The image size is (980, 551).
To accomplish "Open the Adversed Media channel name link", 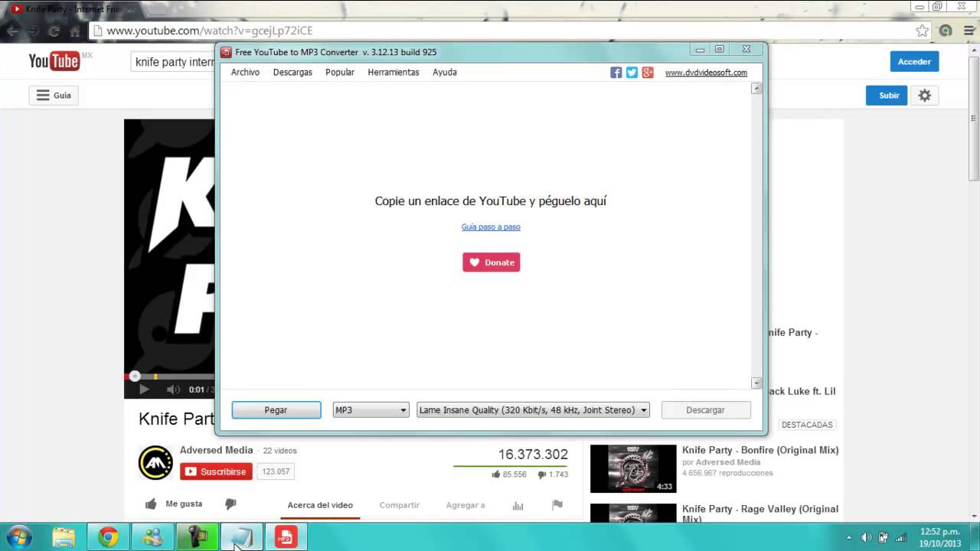I will [216, 450].
